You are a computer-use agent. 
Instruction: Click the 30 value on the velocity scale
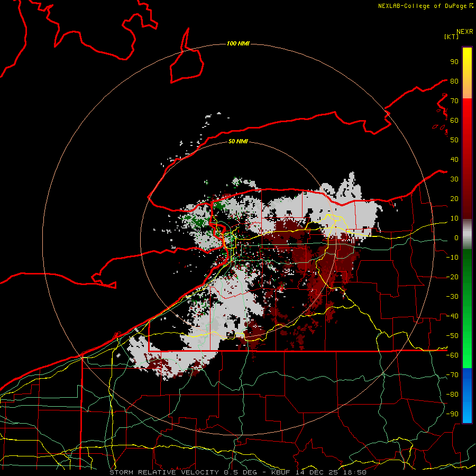[454, 179]
